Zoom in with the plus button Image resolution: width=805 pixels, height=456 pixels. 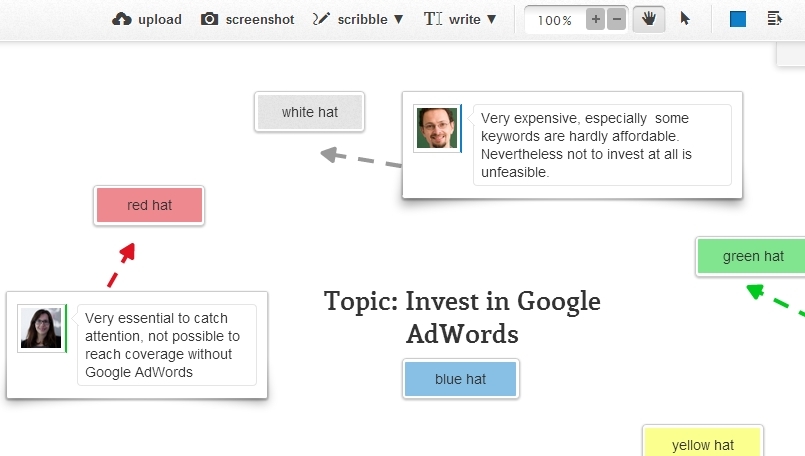pyautogui.click(x=596, y=20)
